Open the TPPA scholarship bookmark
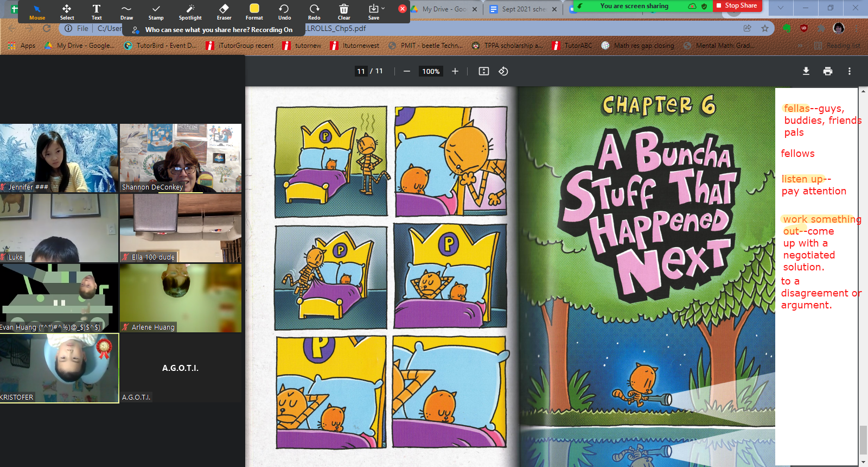Screen dimensions: 868x467 click(x=507, y=46)
